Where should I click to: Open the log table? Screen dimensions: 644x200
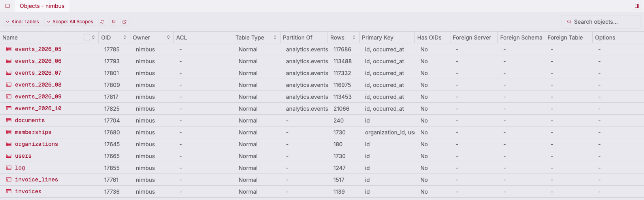(20, 168)
